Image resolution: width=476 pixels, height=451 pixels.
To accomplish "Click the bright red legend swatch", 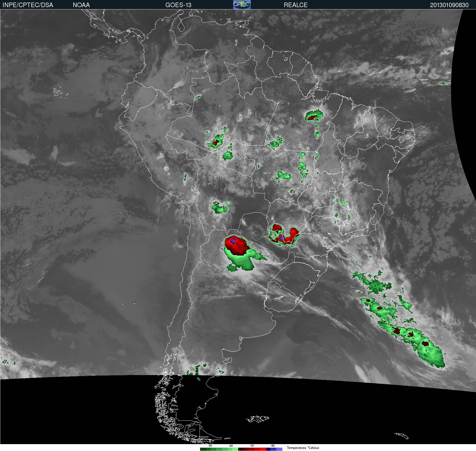I will click(x=263, y=449).
